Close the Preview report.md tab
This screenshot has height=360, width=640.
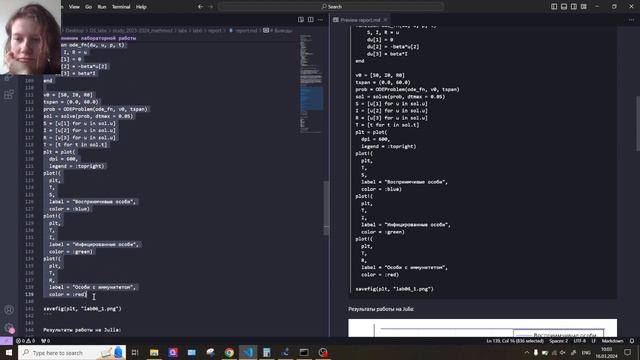[x=385, y=20]
